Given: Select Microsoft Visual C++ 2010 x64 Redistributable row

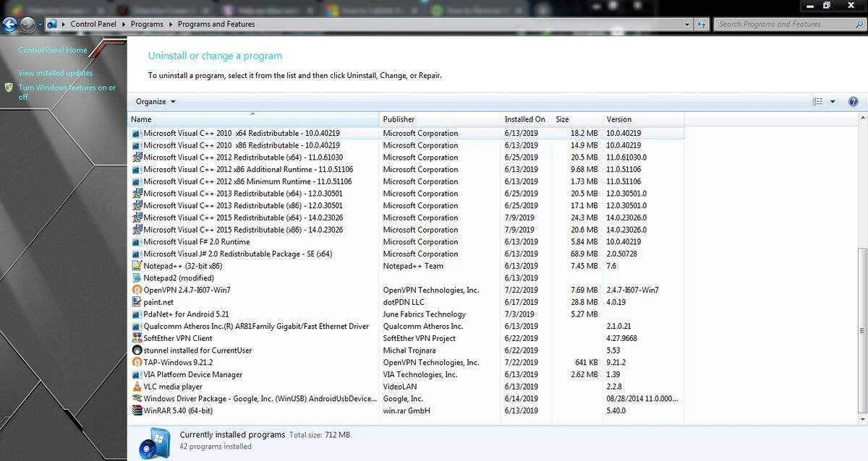Looking at the screenshot, I should (x=407, y=133).
